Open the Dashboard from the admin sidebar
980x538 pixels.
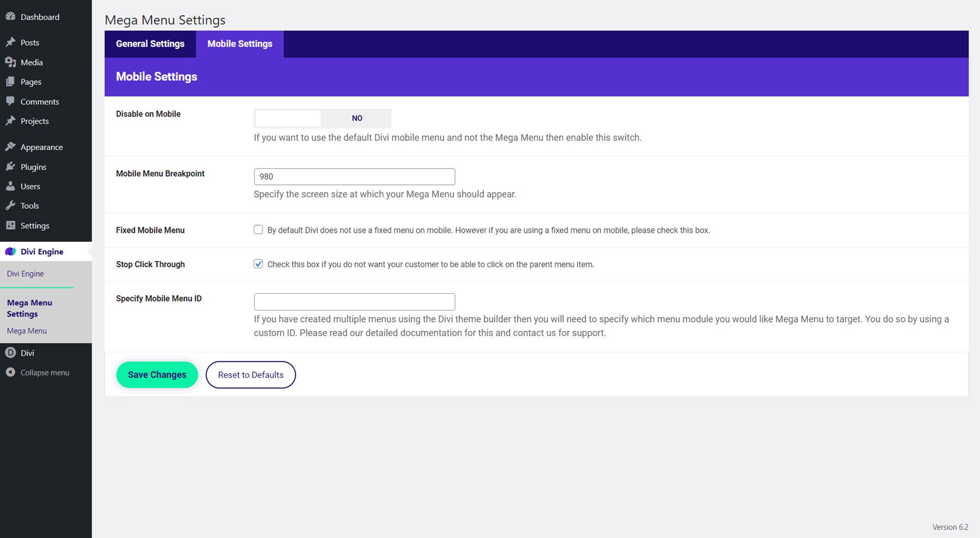point(10,17)
